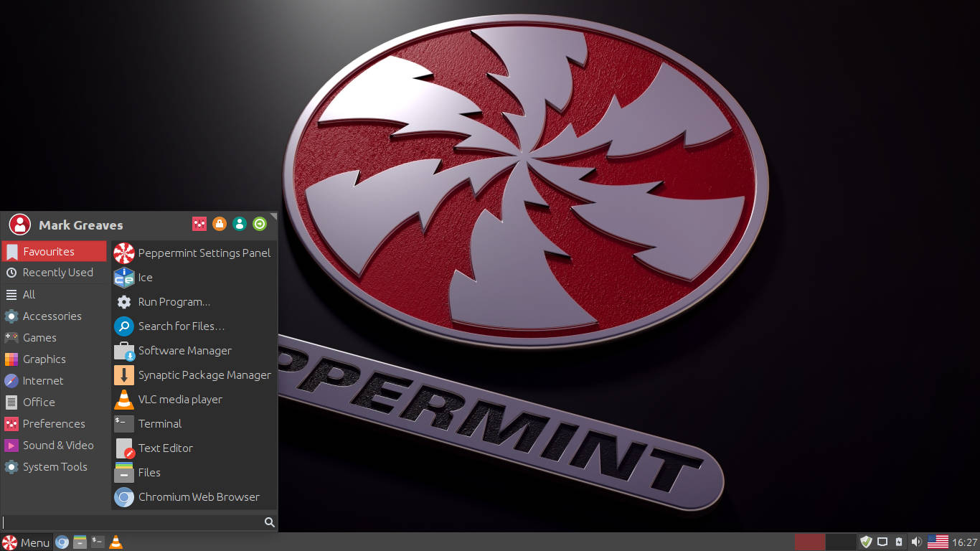Click the orange lock screen icon

[x=220, y=224]
